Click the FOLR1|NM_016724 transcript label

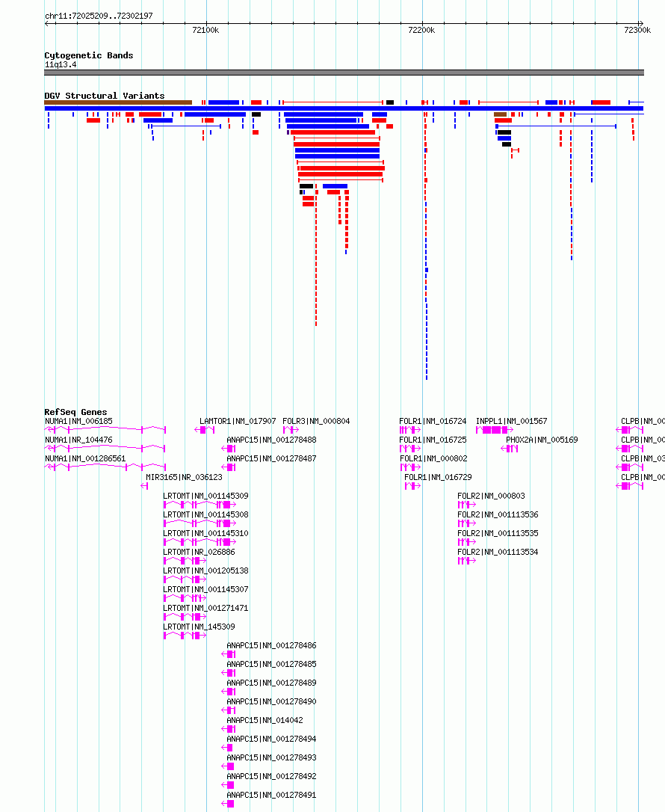(433, 422)
